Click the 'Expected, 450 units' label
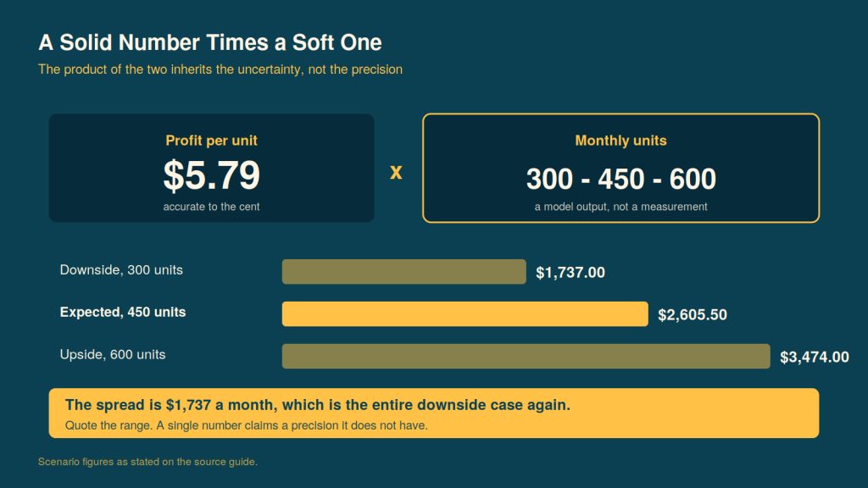Image resolution: width=868 pixels, height=488 pixels. click(x=123, y=312)
